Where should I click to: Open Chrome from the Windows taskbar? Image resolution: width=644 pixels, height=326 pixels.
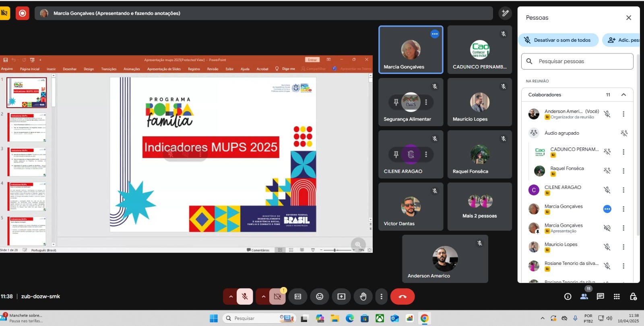click(x=424, y=318)
